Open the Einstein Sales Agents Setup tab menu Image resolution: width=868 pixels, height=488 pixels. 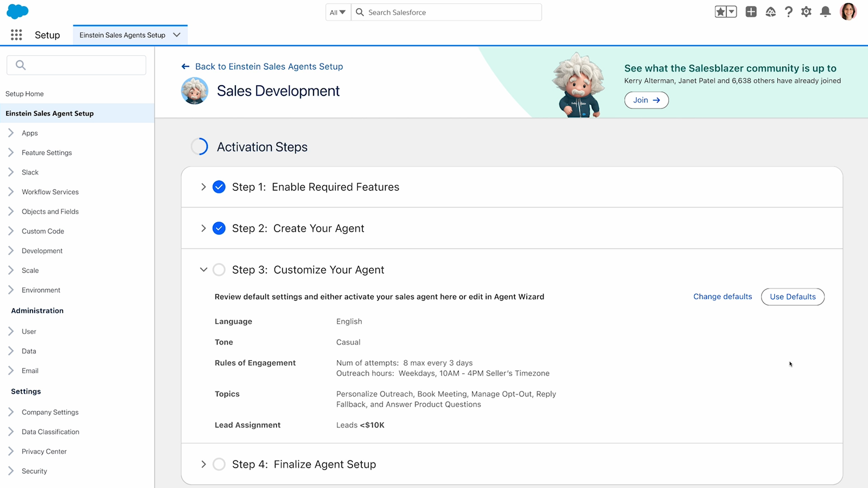pyautogui.click(x=176, y=34)
